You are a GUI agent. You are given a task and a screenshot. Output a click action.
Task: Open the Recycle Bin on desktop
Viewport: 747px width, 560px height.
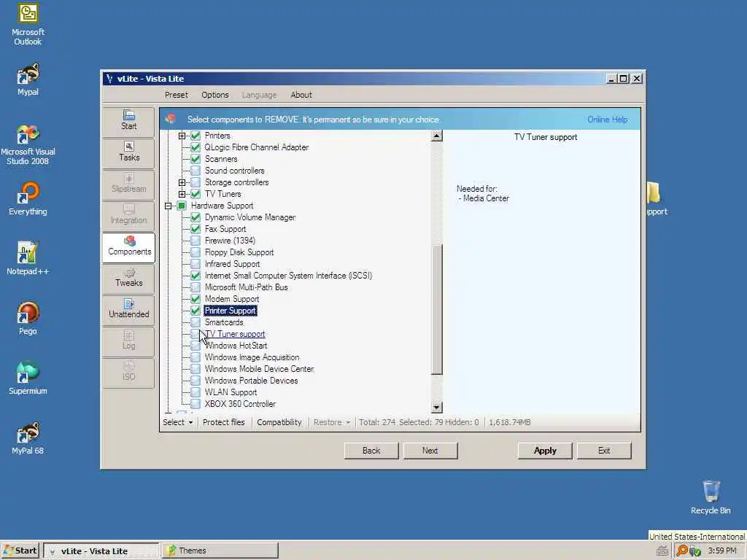(x=711, y=497)
